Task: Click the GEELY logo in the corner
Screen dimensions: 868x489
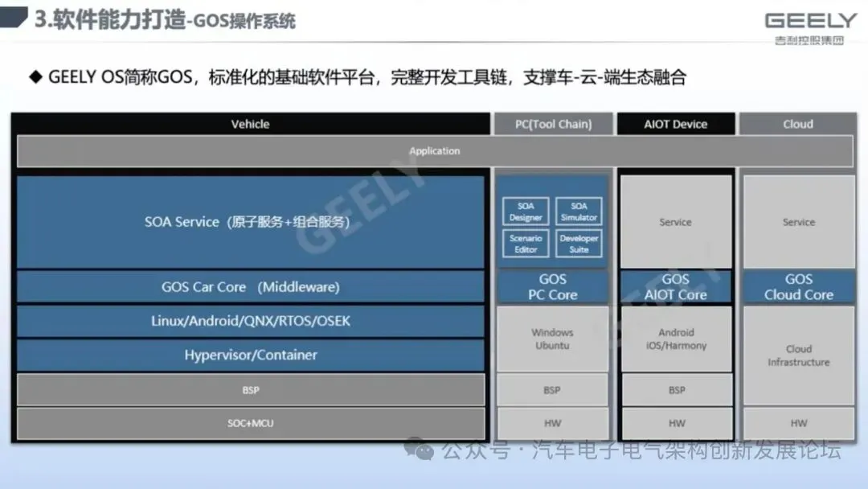Action: 810,21
